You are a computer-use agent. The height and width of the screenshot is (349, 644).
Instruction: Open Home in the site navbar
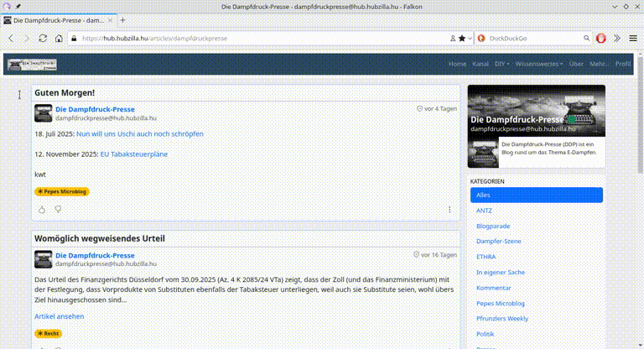[x=457, y=64]
